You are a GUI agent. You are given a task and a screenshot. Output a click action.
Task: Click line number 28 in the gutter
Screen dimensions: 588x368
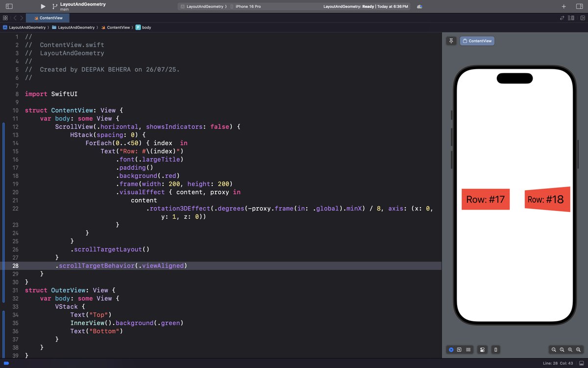pos(16,265)
